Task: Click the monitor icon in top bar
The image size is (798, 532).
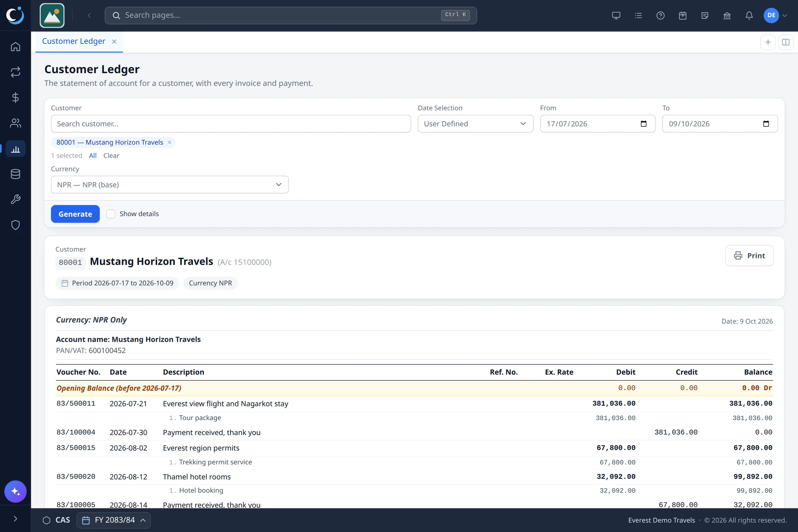Action: [x=616, y=15]
